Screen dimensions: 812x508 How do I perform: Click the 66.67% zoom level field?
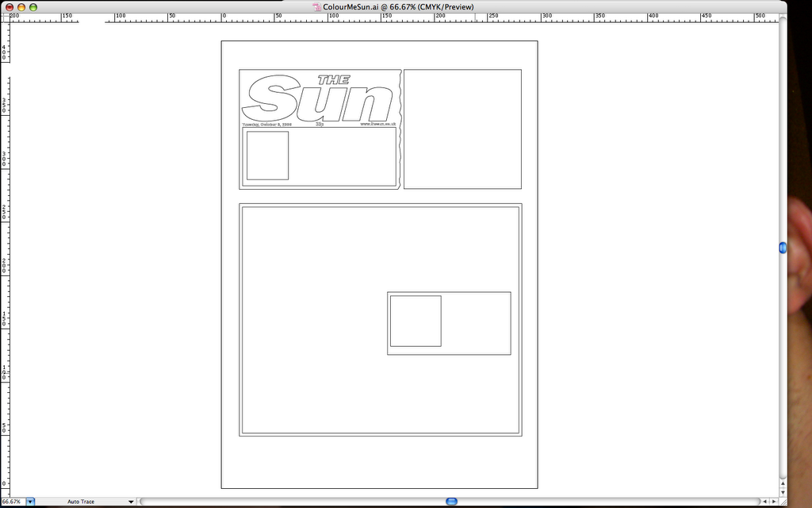click(13, 502)
